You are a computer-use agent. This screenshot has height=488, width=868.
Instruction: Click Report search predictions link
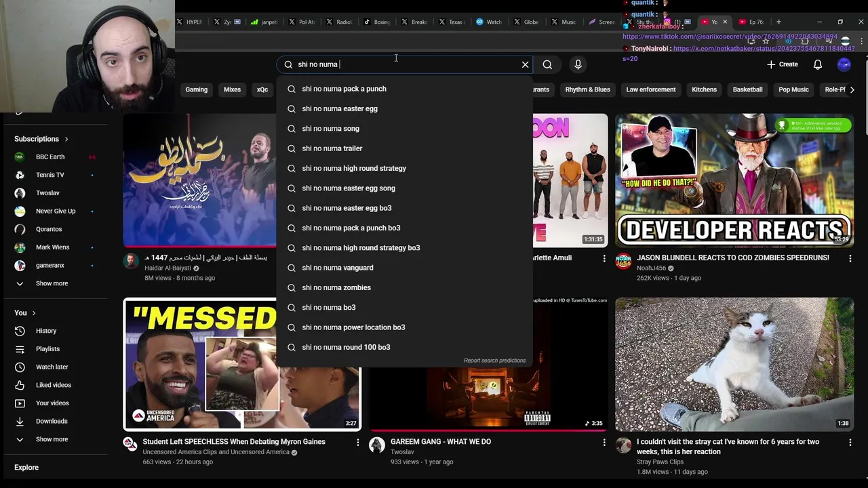pyautogui.click(x=494, y=361)
